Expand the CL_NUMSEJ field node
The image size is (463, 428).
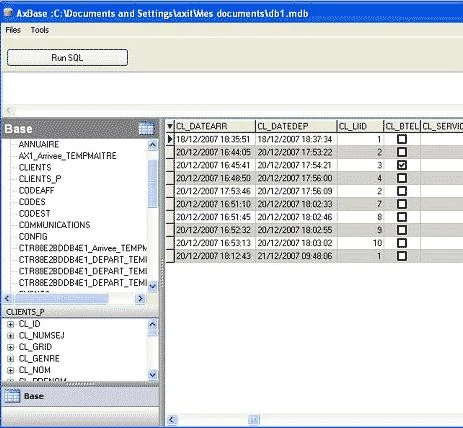tap(11, 336)
